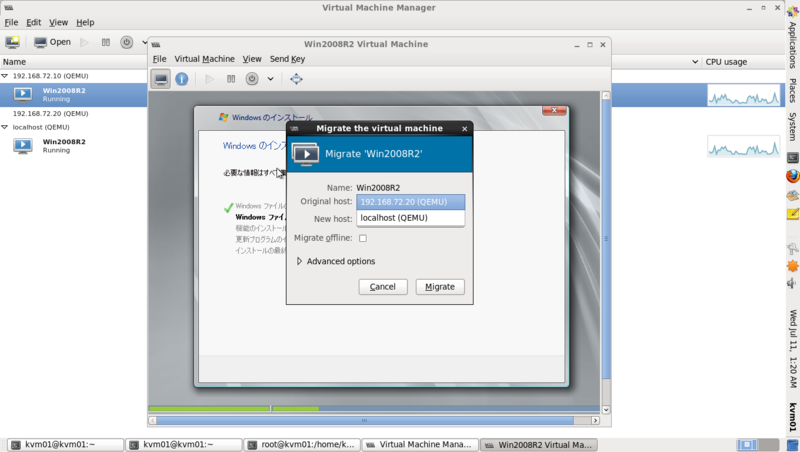Open Send Key menu

(x=287, y=59)
